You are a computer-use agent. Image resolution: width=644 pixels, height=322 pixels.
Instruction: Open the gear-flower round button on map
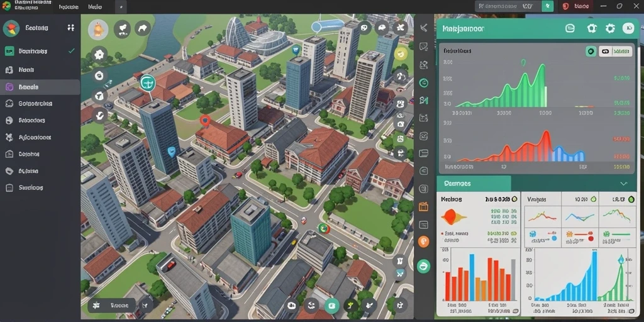pos(99,54)
